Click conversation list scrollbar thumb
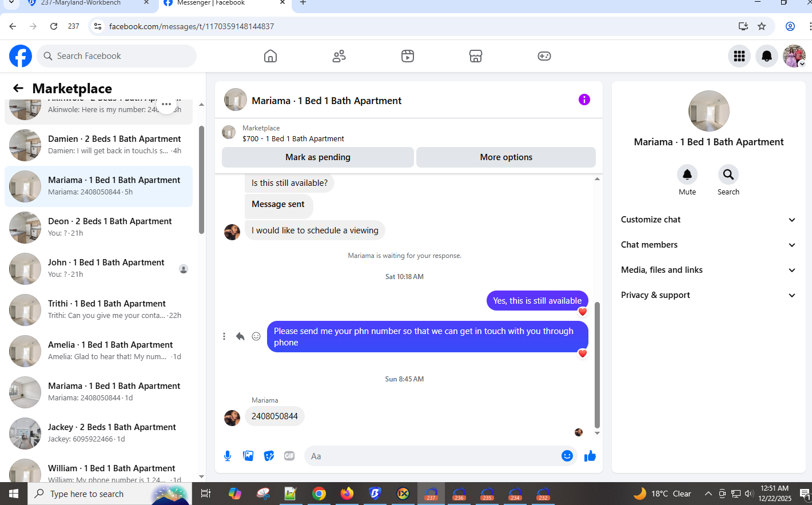Image resolution: width=812 pixels, height=505 pixels. click(201, 180)
